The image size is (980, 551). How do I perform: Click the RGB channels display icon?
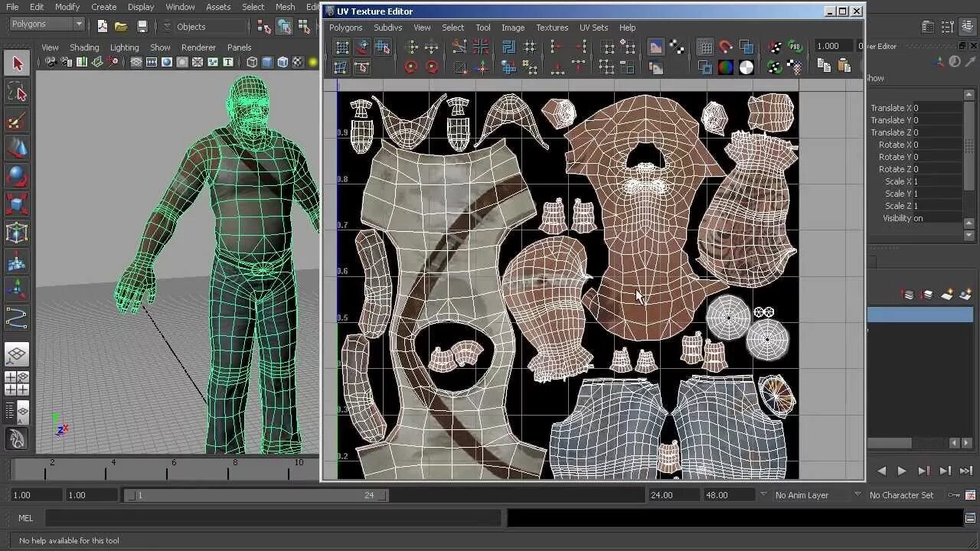(725, 67)
